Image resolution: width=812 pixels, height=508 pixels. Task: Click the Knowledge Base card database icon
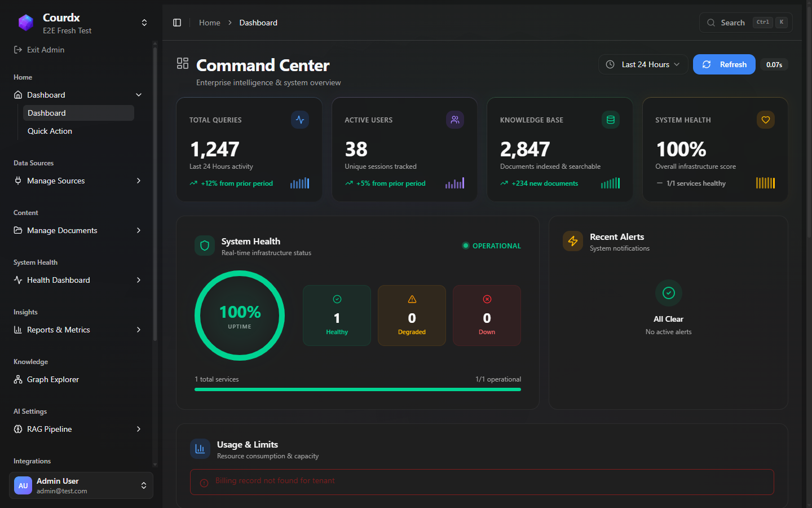pyautogui.click(x=610, y=120)
